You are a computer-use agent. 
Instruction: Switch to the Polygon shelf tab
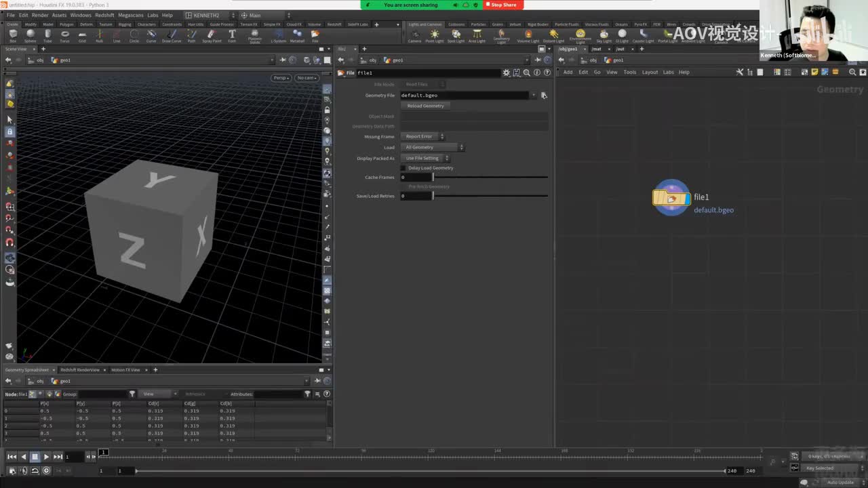pyautogui.click(x=66, y=24)
